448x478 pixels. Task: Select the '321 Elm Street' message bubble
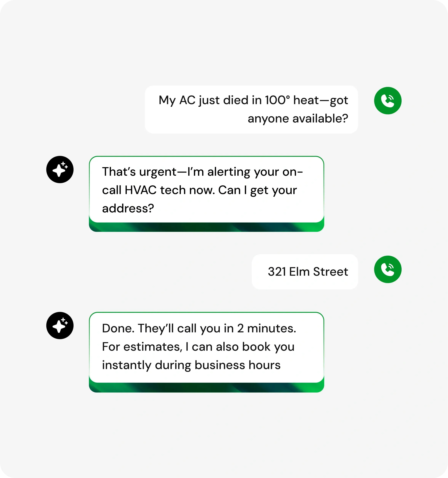click(305, 272)
